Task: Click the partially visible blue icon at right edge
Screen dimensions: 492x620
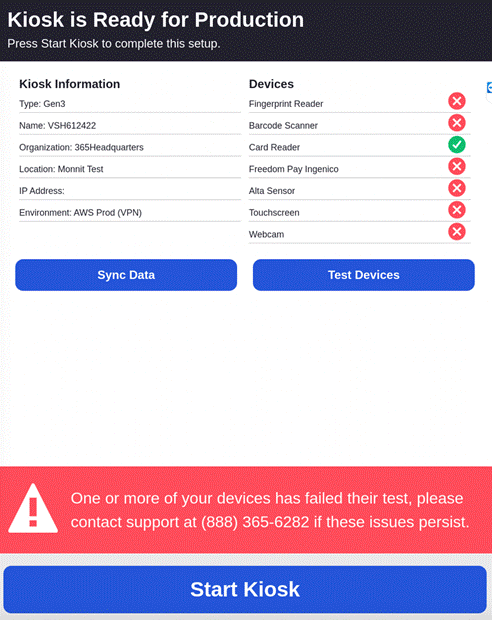Action: (489, 88)
